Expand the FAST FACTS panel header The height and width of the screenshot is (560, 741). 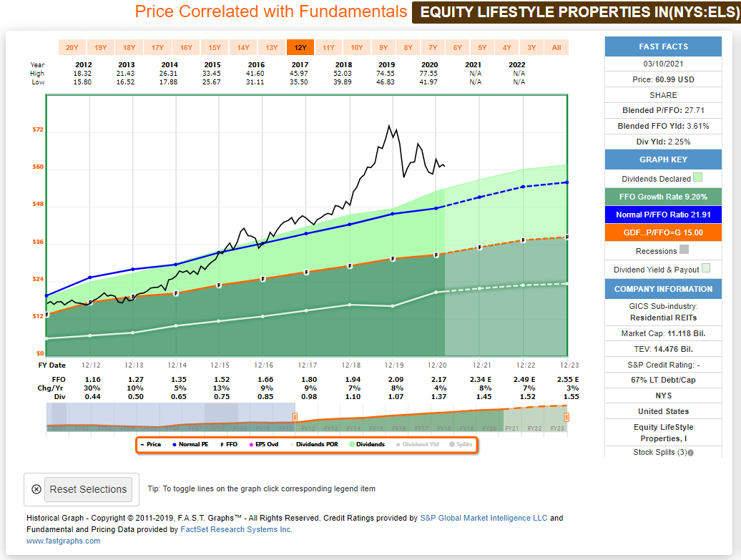[x=663, y=46]
